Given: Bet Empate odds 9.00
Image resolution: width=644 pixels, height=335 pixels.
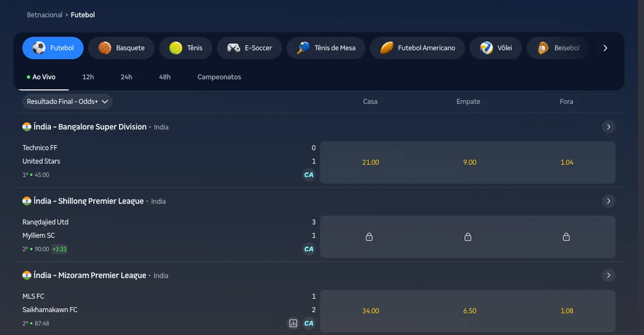Looking at the screenshot, I should click(470, 163).
